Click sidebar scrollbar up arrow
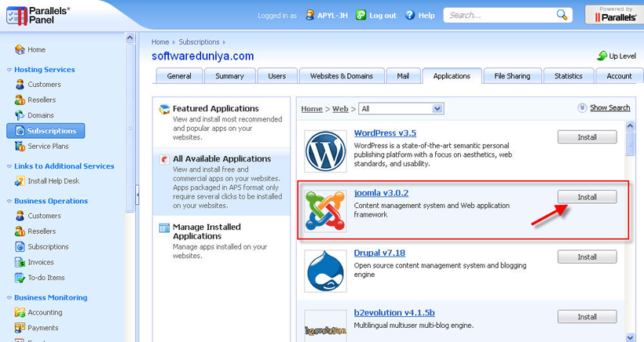The height and width of the screenshot is (342, 644). tap(130, 38)
